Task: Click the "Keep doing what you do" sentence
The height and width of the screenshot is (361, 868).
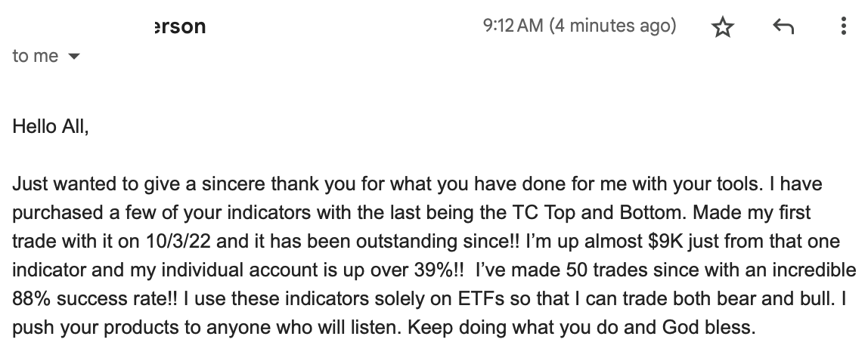Action: (x=513, y=328)
